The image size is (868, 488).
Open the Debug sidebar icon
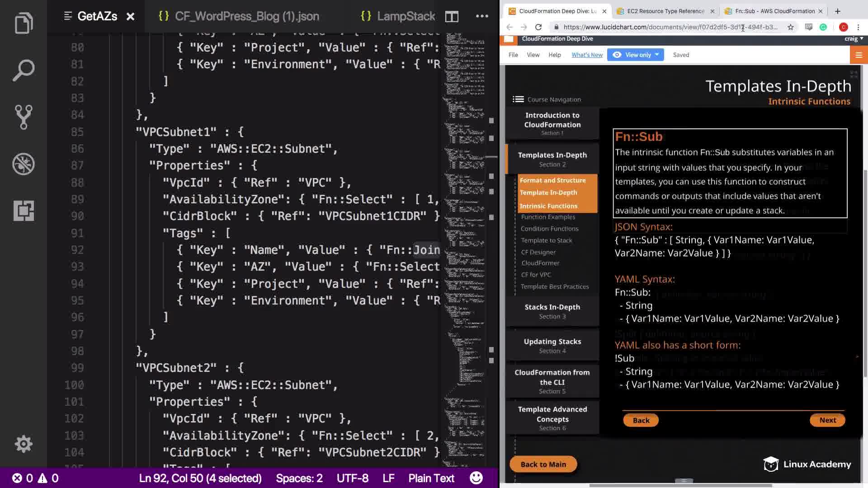tap(24, 164)
